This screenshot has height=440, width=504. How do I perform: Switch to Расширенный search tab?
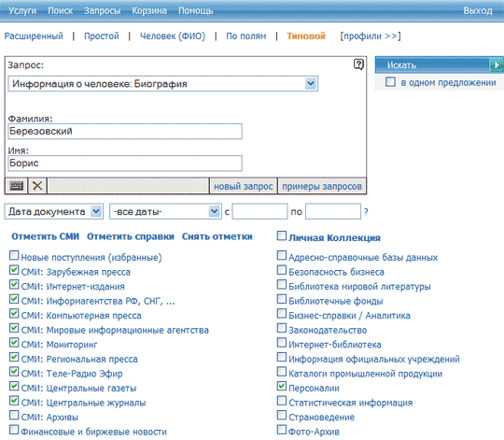[x=34, y=36]
